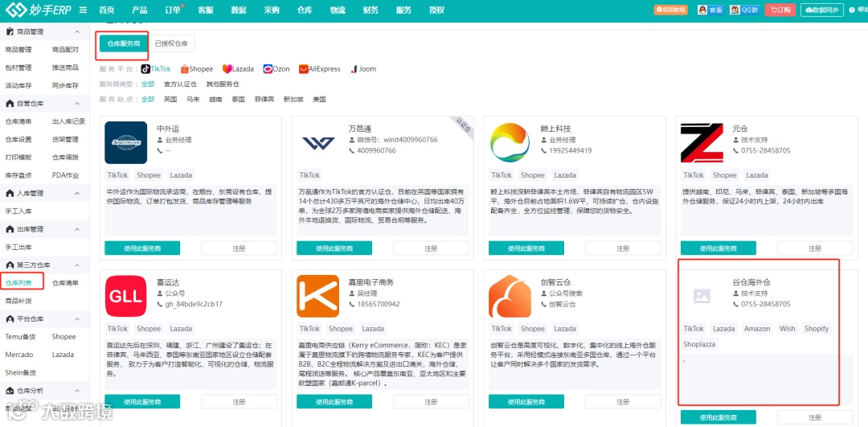868x427 pixels.
Task: Click the Lazada platform filter icon
Action: tap(227, 68)
